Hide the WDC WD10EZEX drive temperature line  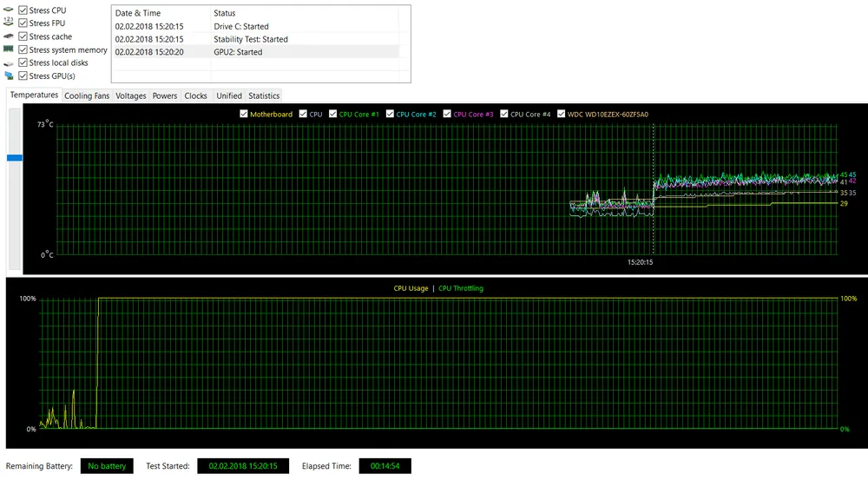(x=562, y=115)
